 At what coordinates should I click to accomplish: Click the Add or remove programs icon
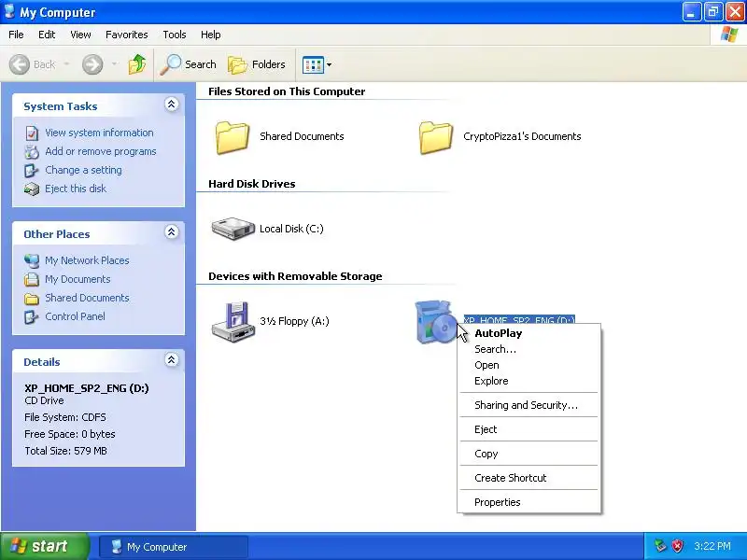point(32,152)
